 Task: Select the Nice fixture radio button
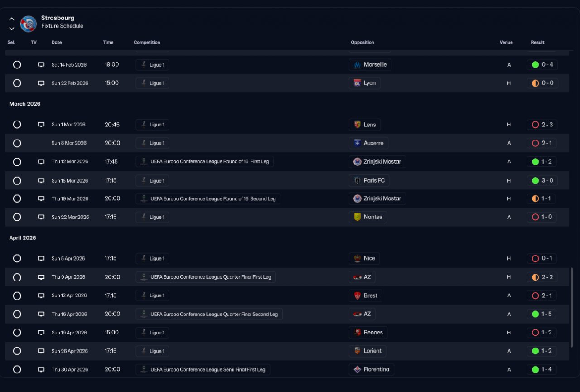[x=17, y=259]
